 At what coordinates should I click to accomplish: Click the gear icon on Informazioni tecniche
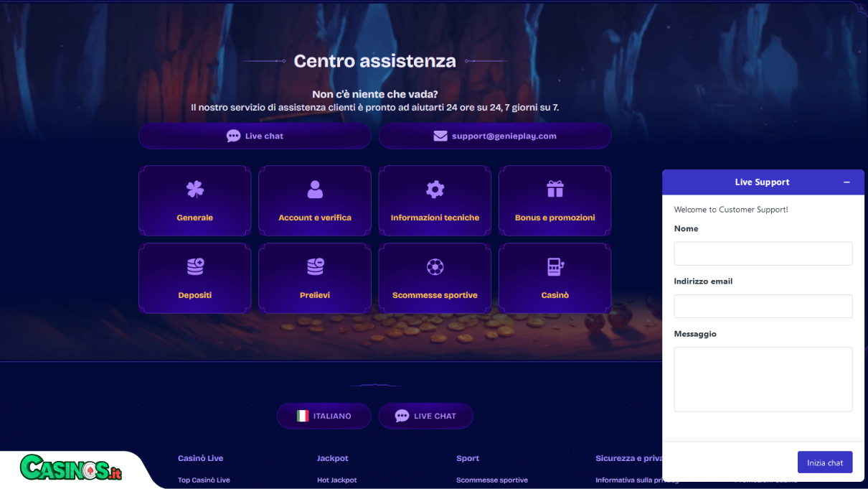click(435, 189)
